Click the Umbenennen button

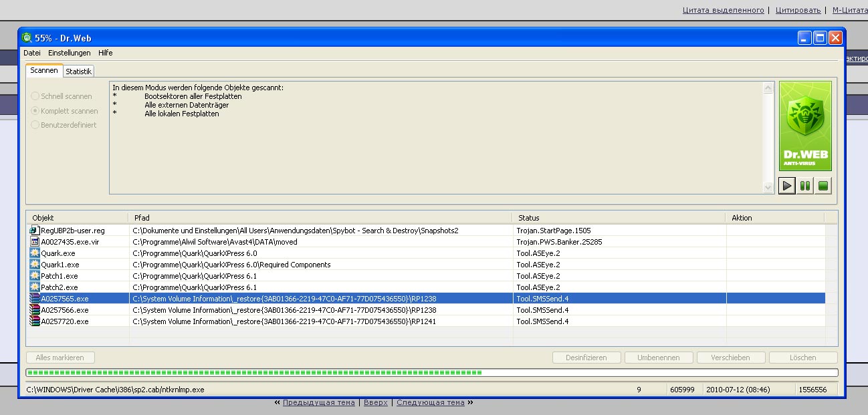point(659,358)
